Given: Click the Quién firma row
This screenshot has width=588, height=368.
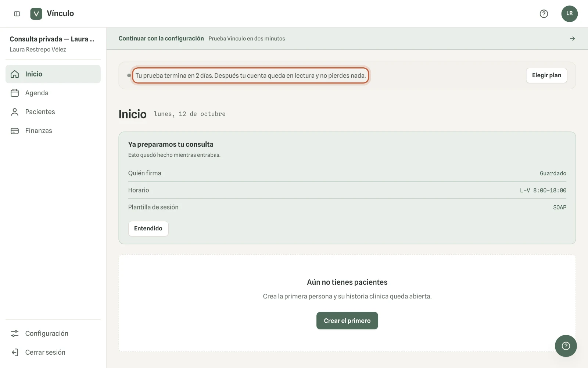Looking at the screenshot, I should click(x=347, y=173).
